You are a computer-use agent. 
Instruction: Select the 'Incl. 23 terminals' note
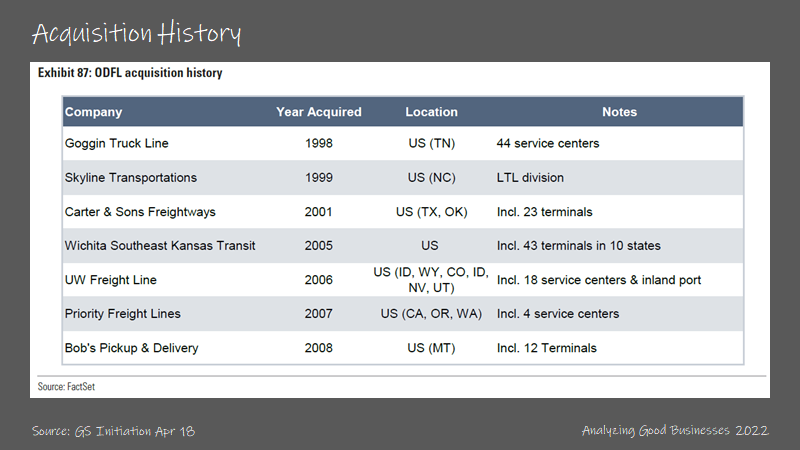[x=544, y=212]
